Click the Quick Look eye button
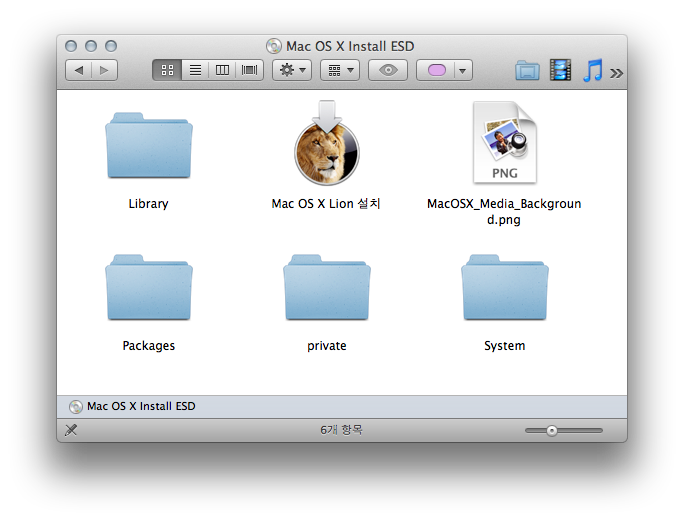Viewport: 684px width, 521px height. (388, 70)
